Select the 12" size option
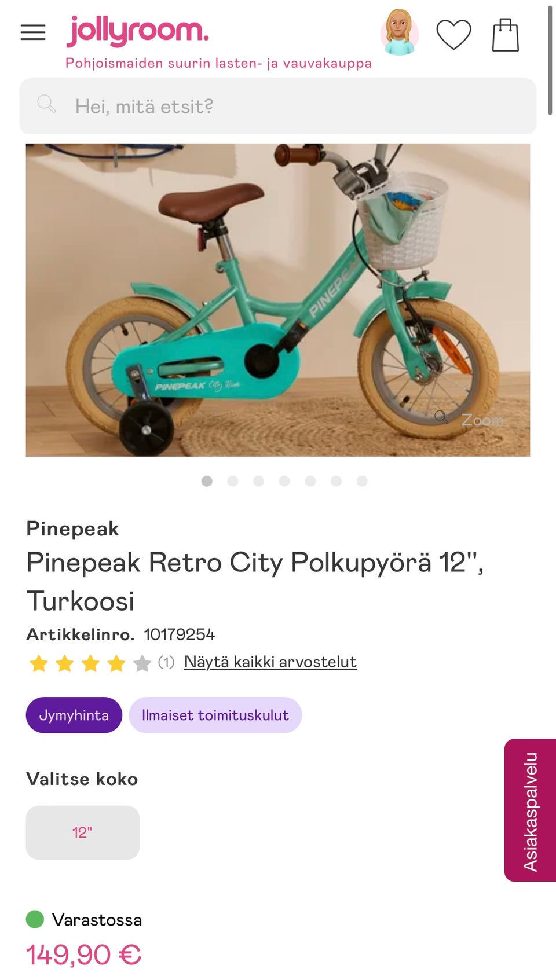Screen dimensions: 556x980 83,832
